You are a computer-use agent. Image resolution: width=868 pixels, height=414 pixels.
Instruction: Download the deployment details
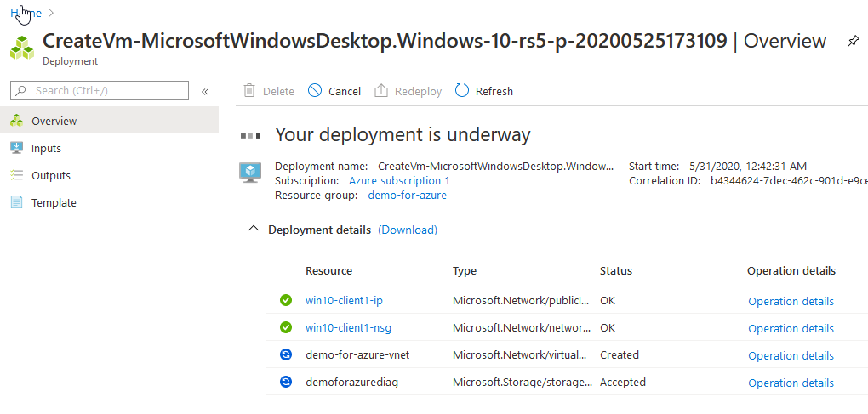(x=408, y=230)
